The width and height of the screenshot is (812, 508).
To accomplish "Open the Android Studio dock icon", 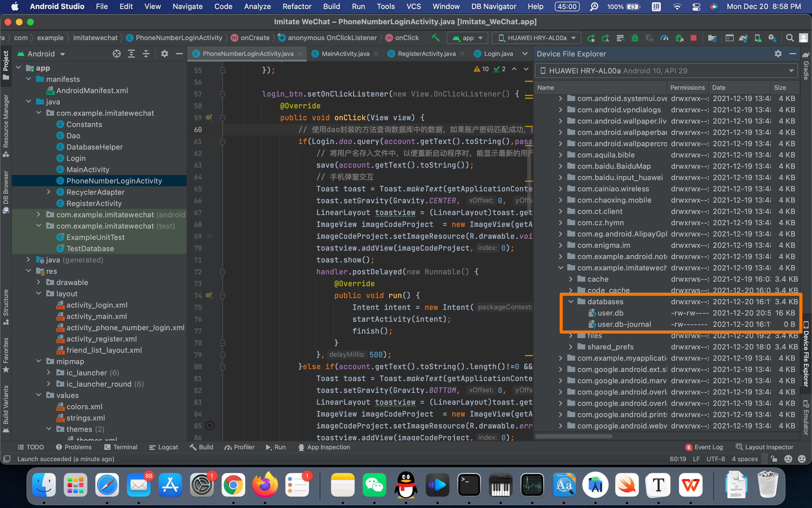I will pos(595,485).
